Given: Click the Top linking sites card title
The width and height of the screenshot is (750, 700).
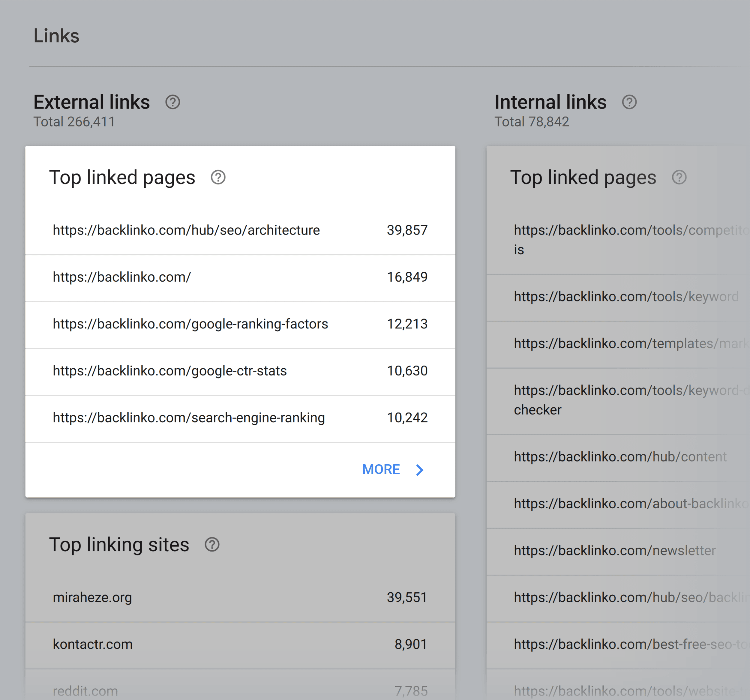Looking at the screenshot, I should 119,545.
